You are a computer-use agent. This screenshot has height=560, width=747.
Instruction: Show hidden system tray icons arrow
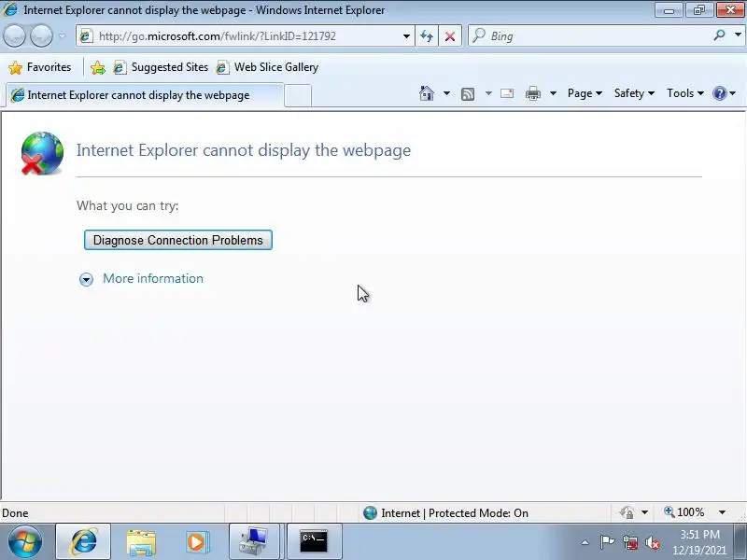point(585,542)
